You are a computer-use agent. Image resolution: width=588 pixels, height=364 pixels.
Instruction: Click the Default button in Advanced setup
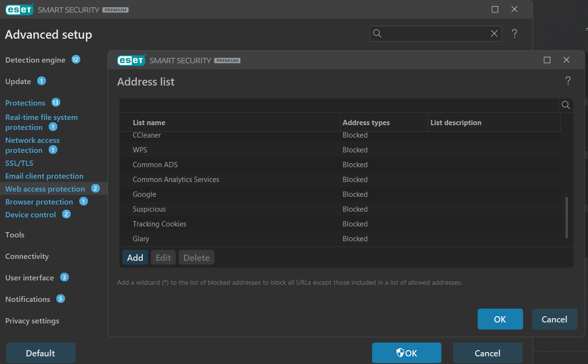point(41,353)
